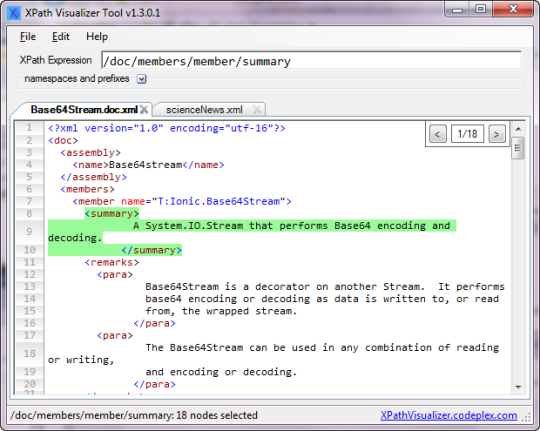Click the window resize grip
Image resolution: width=540 pixels, height=431 pixels.
pos(527,417)
